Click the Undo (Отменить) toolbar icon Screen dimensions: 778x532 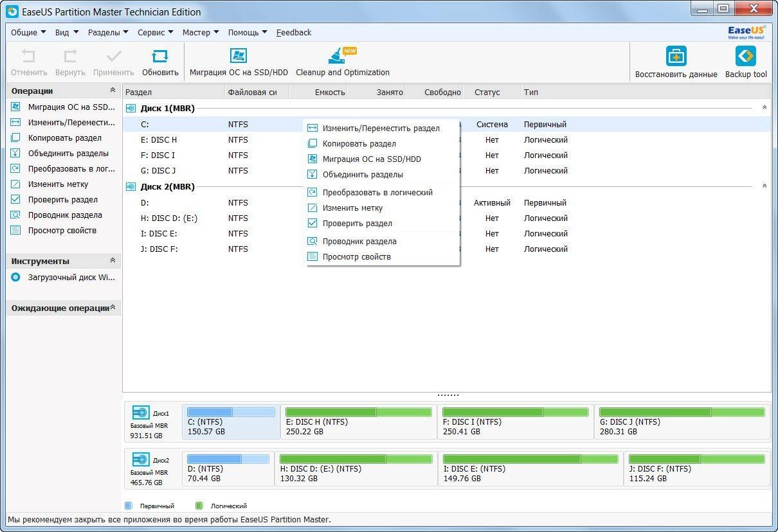[29, 56]
